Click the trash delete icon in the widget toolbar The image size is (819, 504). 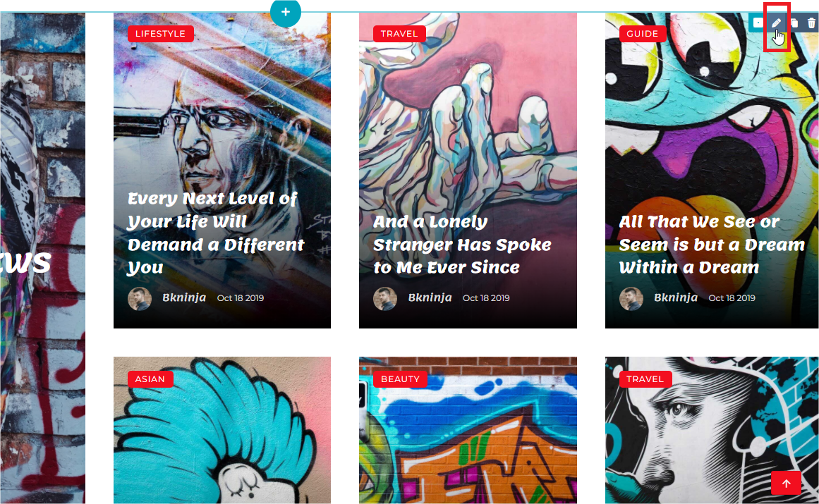tap(811, 23)
